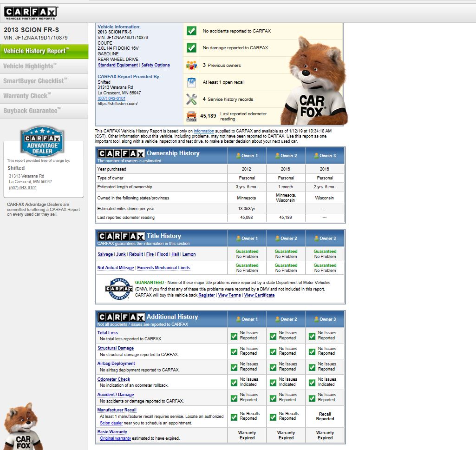Click the Manufacturer Recall heading link
The width and height of the screenshot is (476, 450).
[x=117, y=410]
